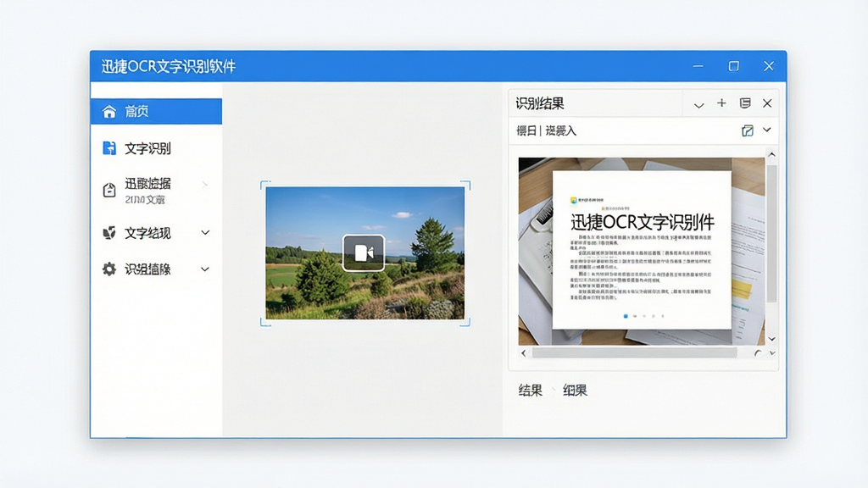Click the gear icon in sidebar

click(x=109, y=269)
